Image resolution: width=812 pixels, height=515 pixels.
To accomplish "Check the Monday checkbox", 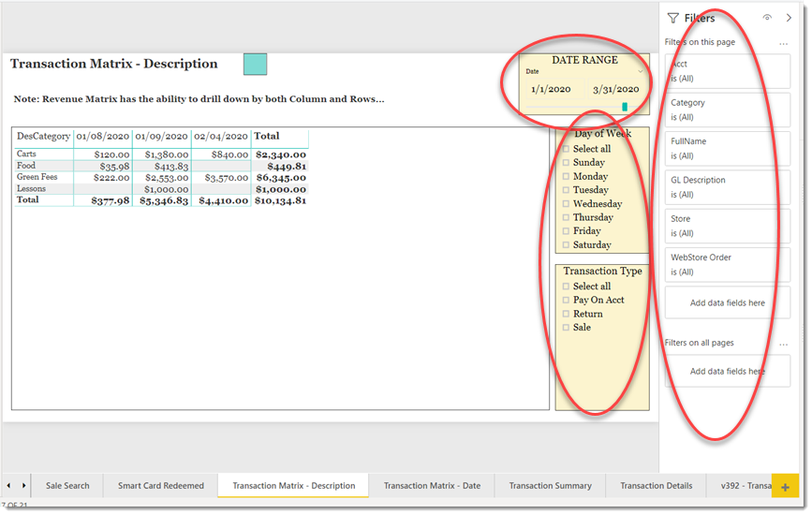I will [x=566, y=176].
